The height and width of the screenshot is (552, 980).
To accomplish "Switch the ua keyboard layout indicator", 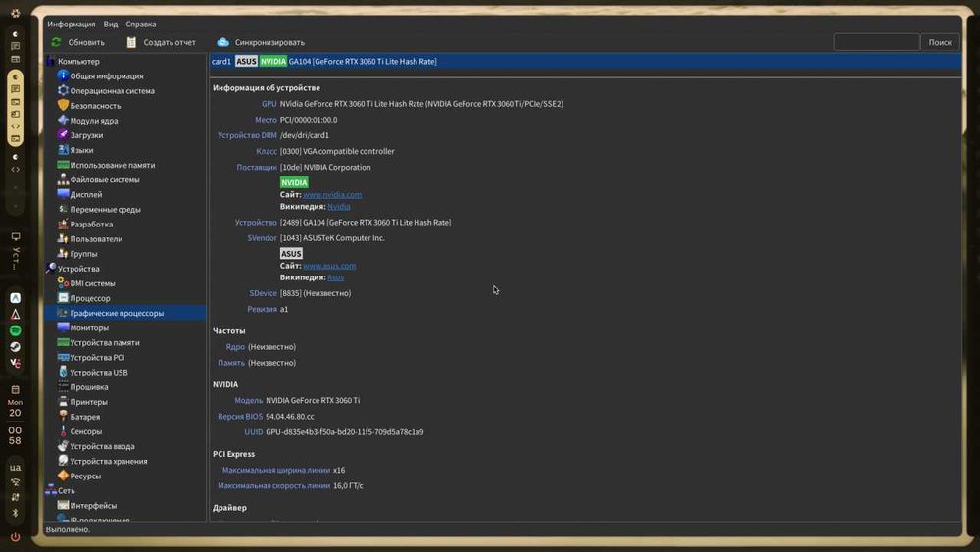I will 15,467.
